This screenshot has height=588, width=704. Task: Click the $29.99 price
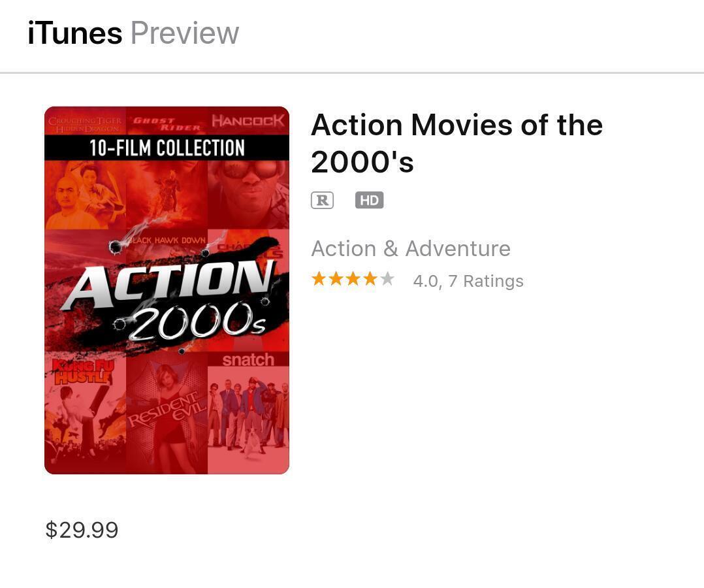pyautogui.click(x=82, y=530)
